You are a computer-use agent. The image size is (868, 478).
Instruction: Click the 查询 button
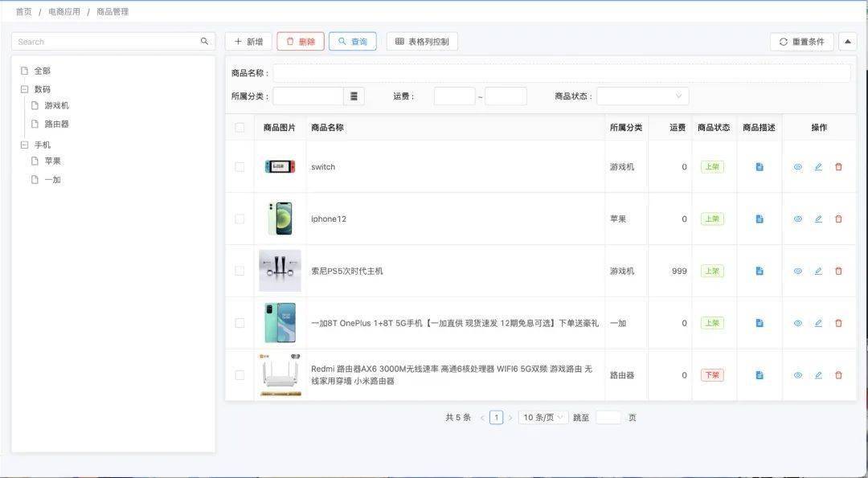pos(353,42)
